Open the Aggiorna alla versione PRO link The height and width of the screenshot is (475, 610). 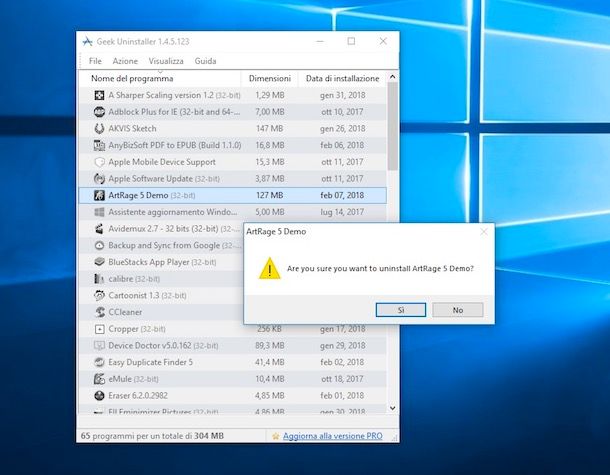pos(333,436)
